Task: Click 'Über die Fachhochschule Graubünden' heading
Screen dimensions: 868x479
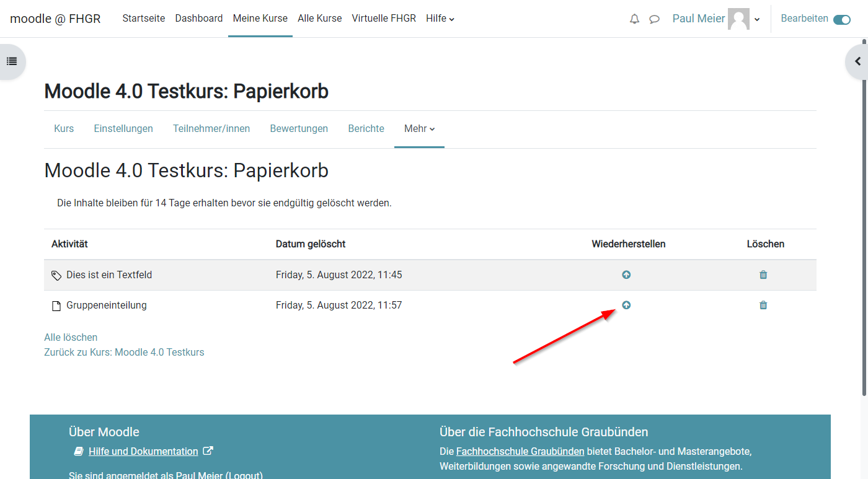Action: (544, 432)
